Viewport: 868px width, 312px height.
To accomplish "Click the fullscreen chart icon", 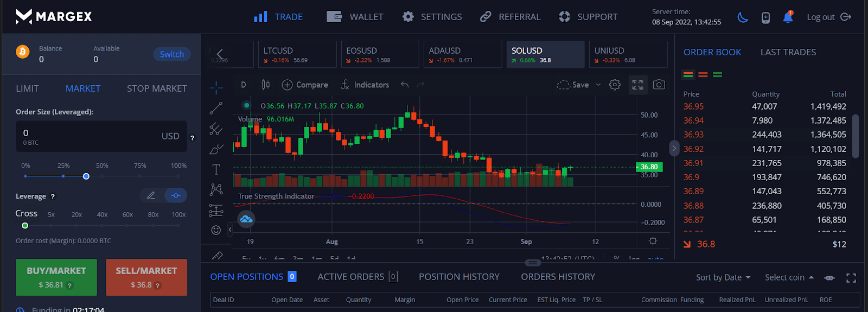I will click(x=637, y=85).
